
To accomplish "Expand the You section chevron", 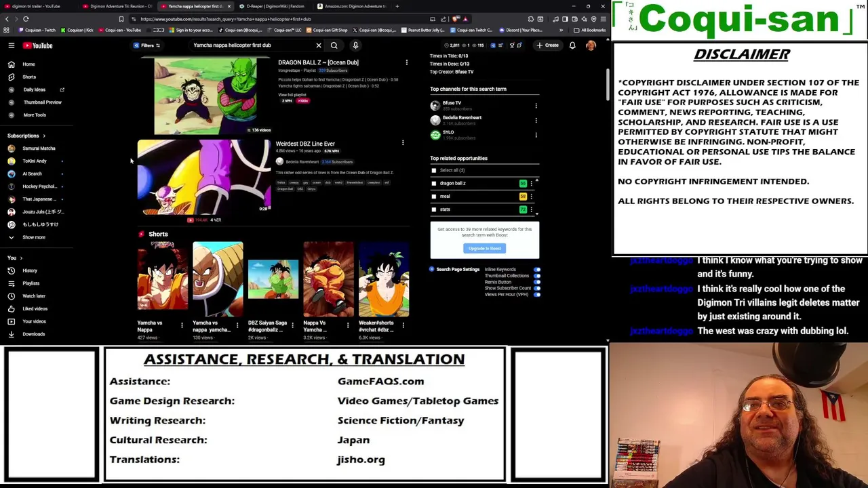I will point(21,258).
